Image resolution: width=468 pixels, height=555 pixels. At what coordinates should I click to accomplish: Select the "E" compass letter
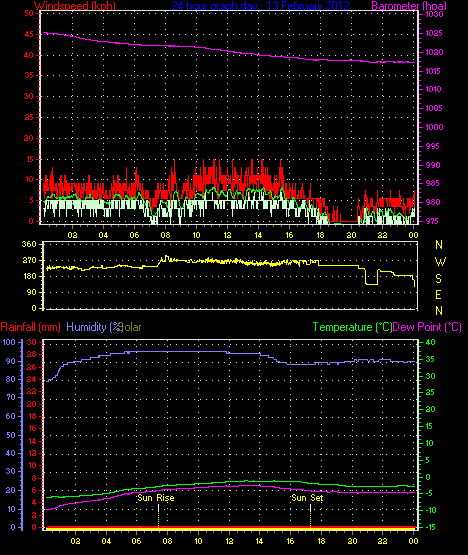[438, 295]
